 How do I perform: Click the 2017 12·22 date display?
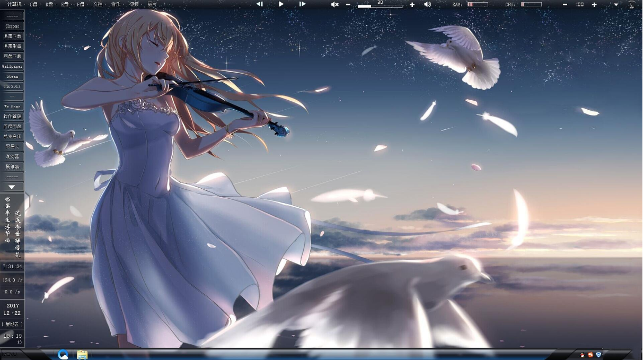[12, 309]
